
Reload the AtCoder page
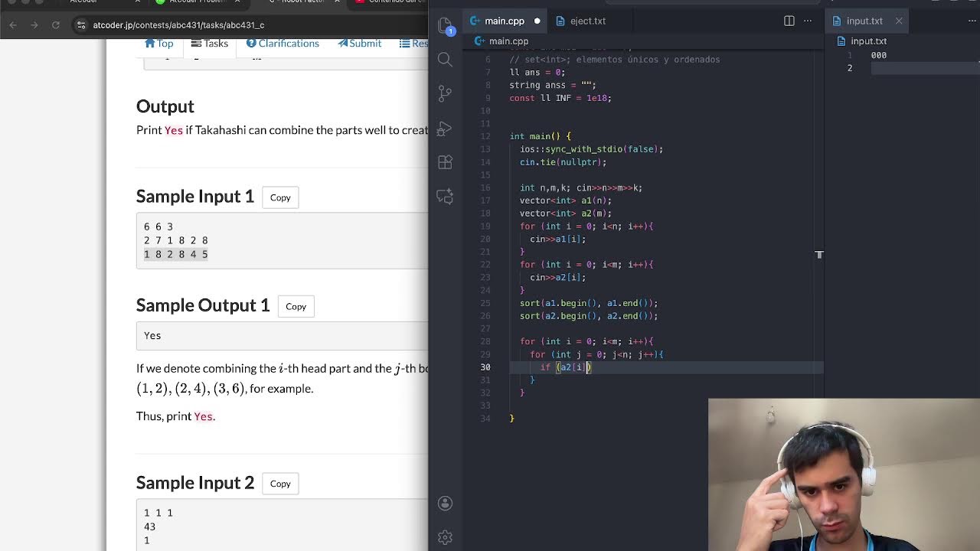coord(56,25)
